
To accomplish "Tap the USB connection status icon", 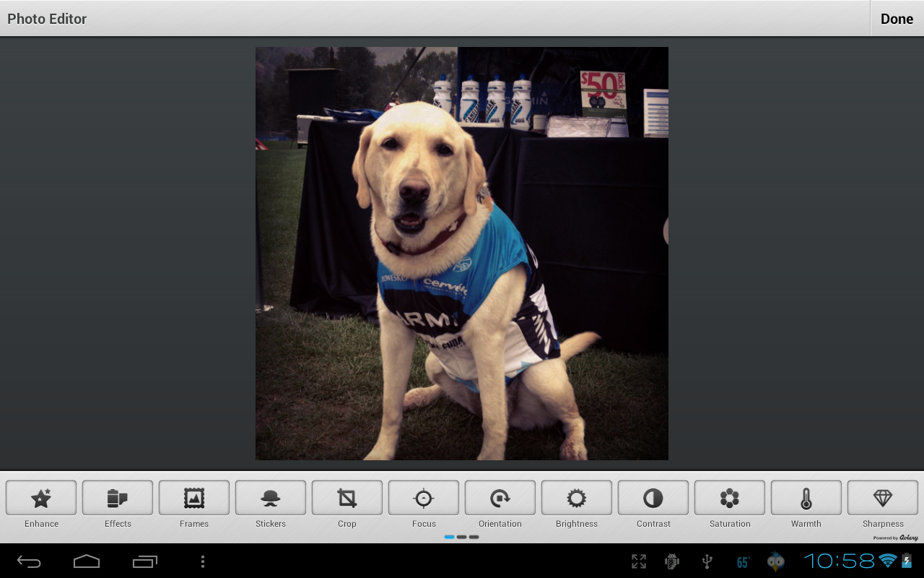I will (707, 561).
